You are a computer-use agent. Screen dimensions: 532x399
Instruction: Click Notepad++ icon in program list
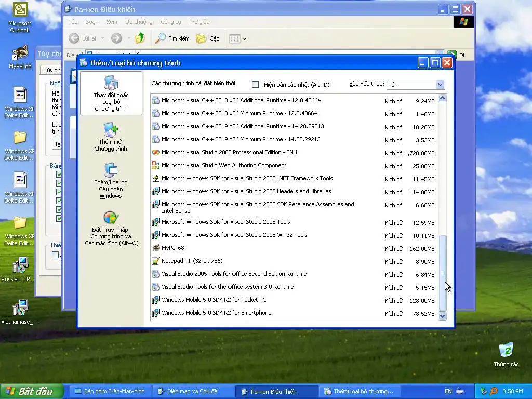pyautogui.click(x=156, y=261)
